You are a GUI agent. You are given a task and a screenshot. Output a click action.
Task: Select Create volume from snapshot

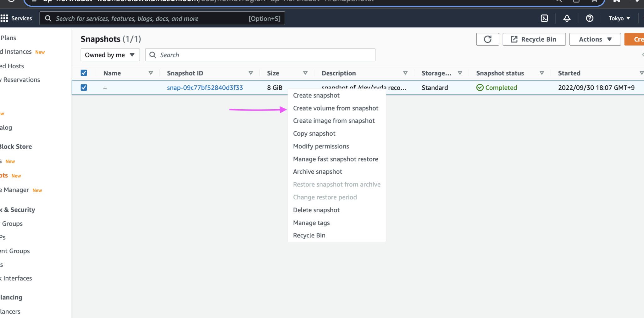click(336, 108)
